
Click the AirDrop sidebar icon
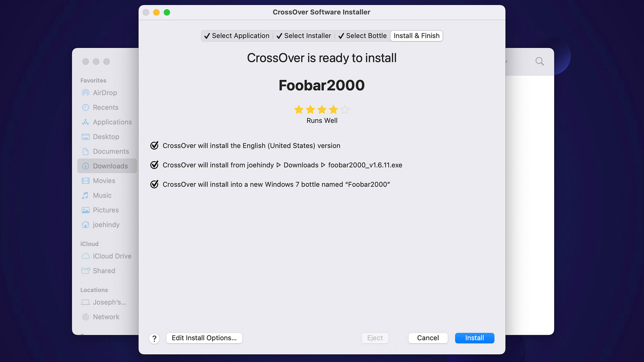click(x=86, y=93)
